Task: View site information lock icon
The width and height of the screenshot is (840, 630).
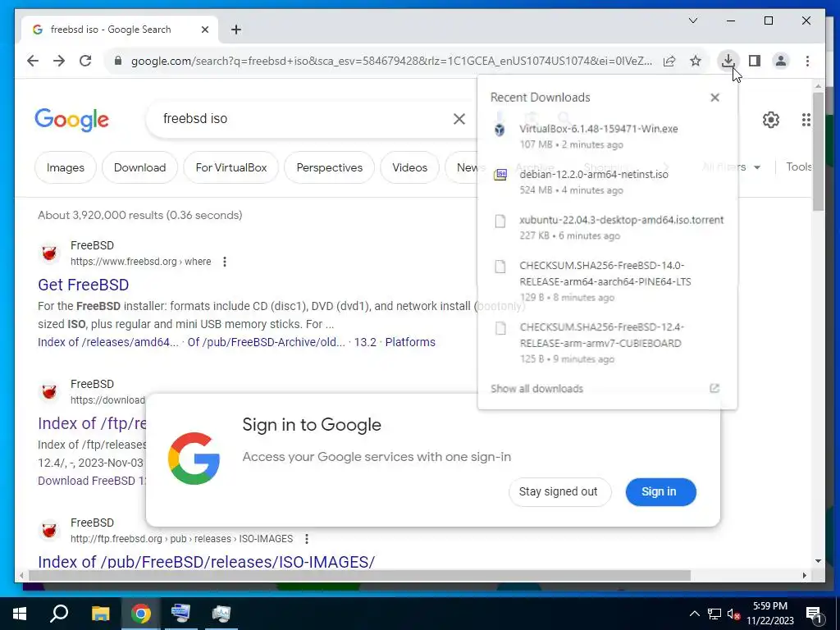Action: [x=118, y=61]
